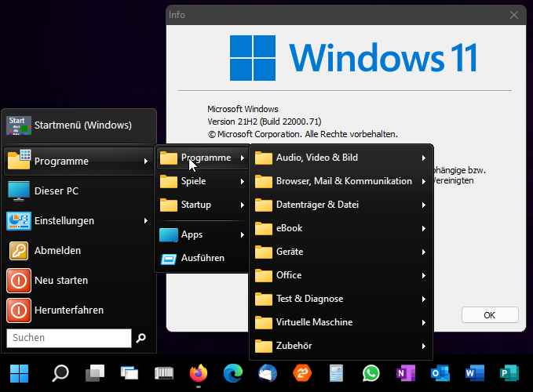The image size is (533, 392).
Task: Select Programme in the second-level submenu
Action: (x=203, y=158)
